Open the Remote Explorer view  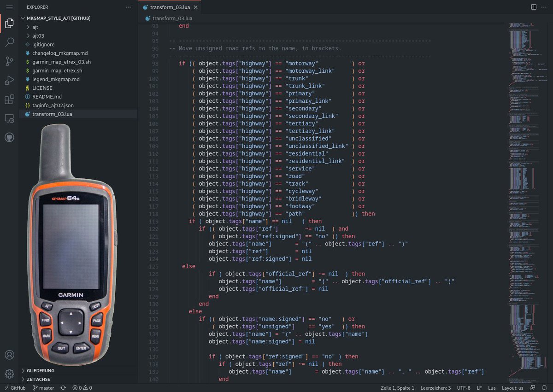click(9, 118)
